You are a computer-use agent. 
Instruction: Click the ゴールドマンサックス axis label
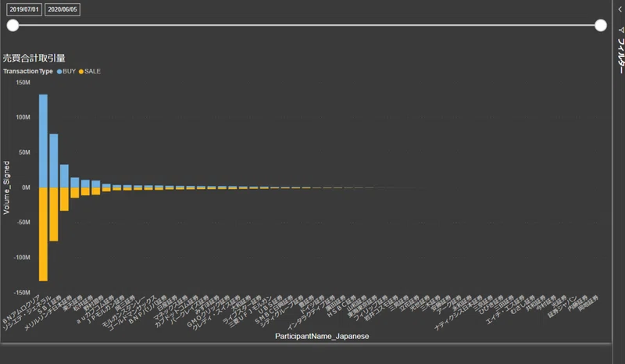tap(132, 313)
